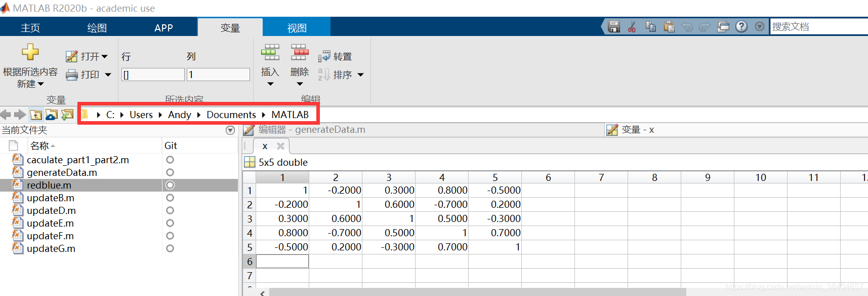
Task: Expand the open (打开) dropdown
Action: click(105, 56)
